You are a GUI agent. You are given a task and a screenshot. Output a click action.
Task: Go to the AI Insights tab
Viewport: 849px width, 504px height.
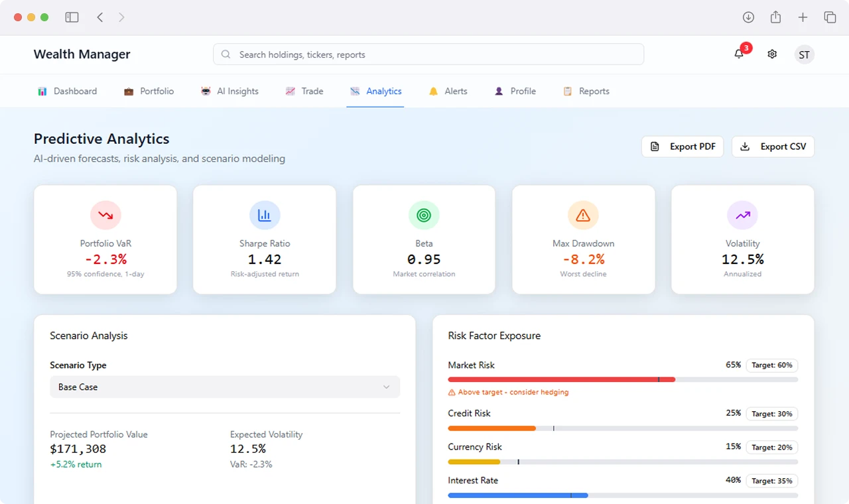point(229,91)
